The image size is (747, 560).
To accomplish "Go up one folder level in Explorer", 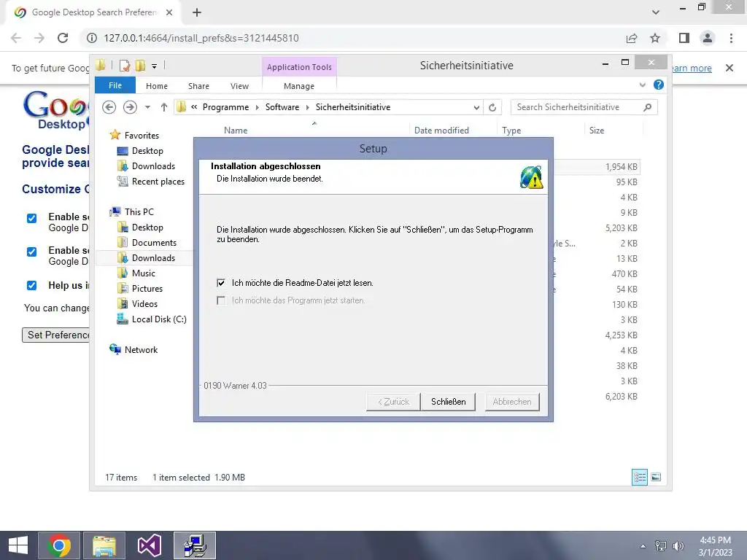I will [164, 107].
